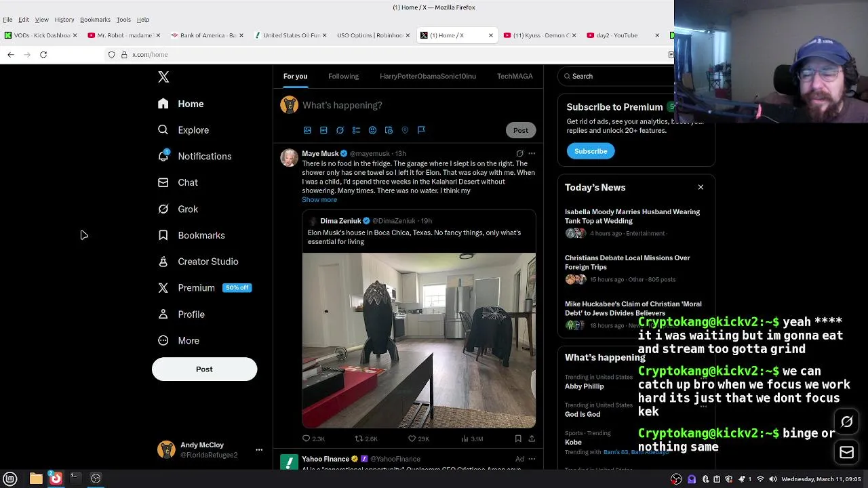Switch to the Following tab
868x488 pixels.
[344, 77]
